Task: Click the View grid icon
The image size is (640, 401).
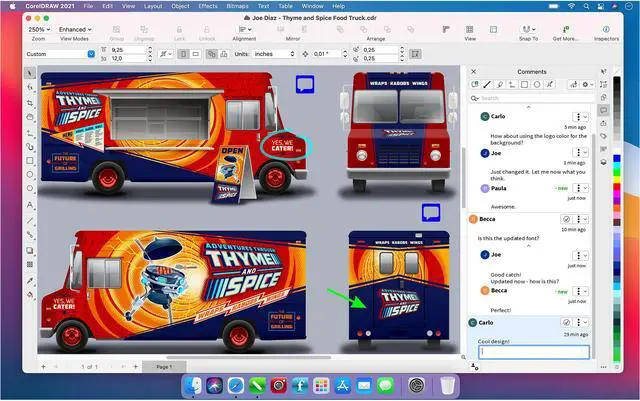Action: pos(470,29)
